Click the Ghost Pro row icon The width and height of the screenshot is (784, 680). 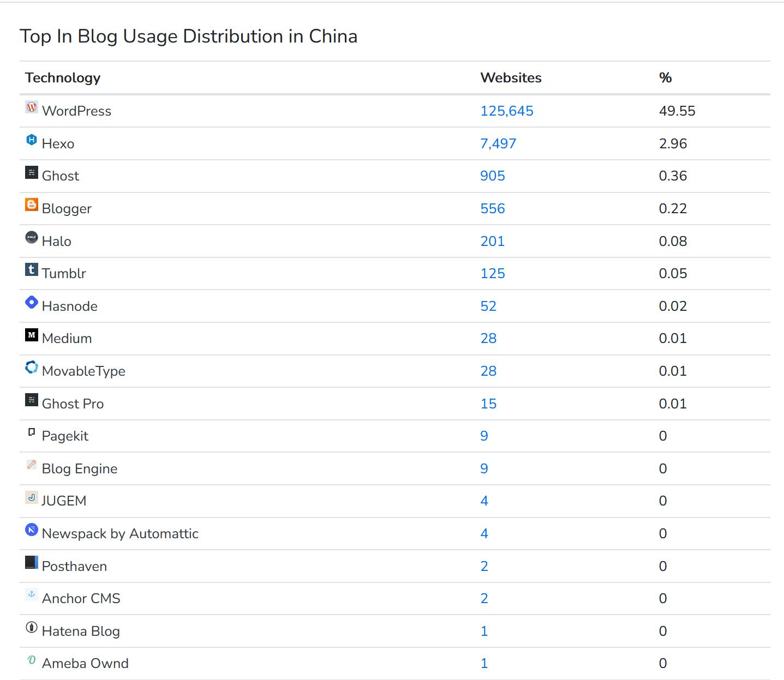(x=32, y=400)
